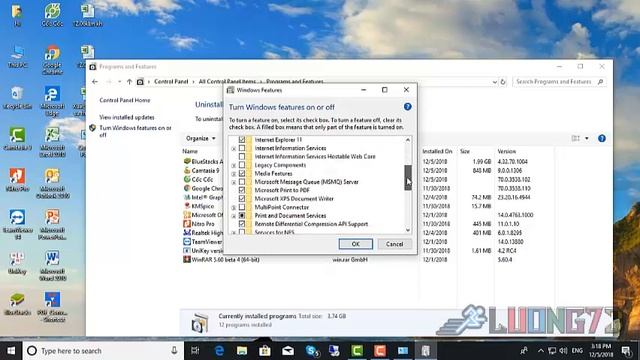Open the Windows Start menu
Screen dimensions: 640x360
(11, 351)
